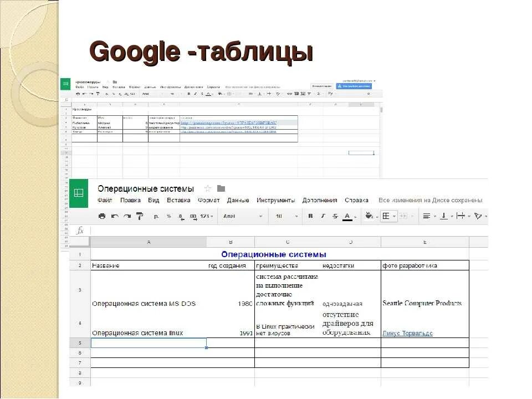Select cell 'Операционная система linux'
The height and width of the screenshot is (399, 532).
149,323
